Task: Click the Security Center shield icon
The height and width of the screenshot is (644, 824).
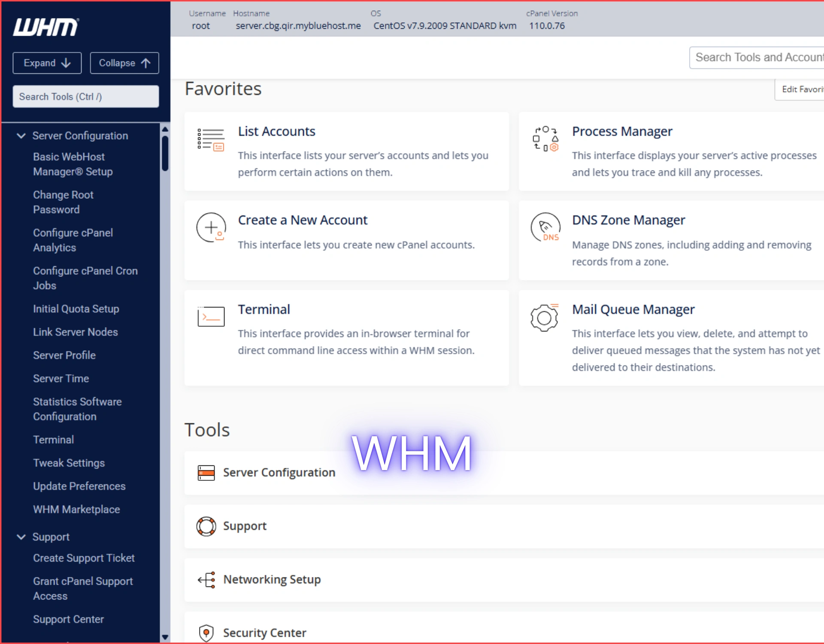Action: 206,632
